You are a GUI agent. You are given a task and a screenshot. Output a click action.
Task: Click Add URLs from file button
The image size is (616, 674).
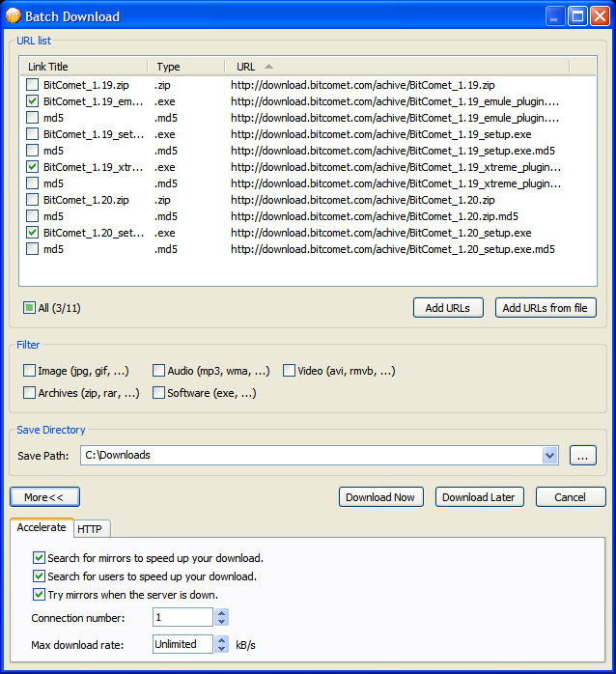[546, 308]
